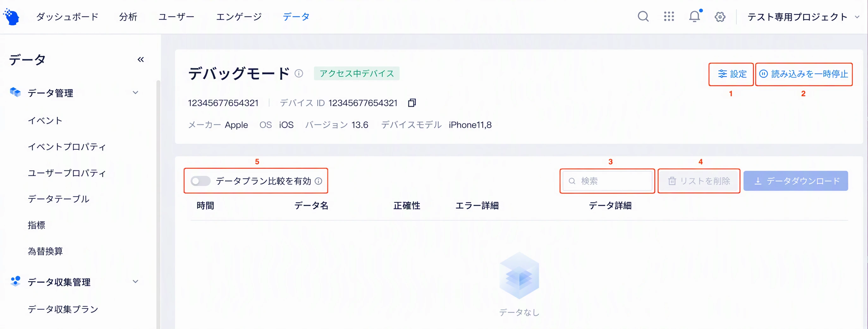Click the 時間 column header
Viewport: 868px width, 329px height.
[205, 206]
